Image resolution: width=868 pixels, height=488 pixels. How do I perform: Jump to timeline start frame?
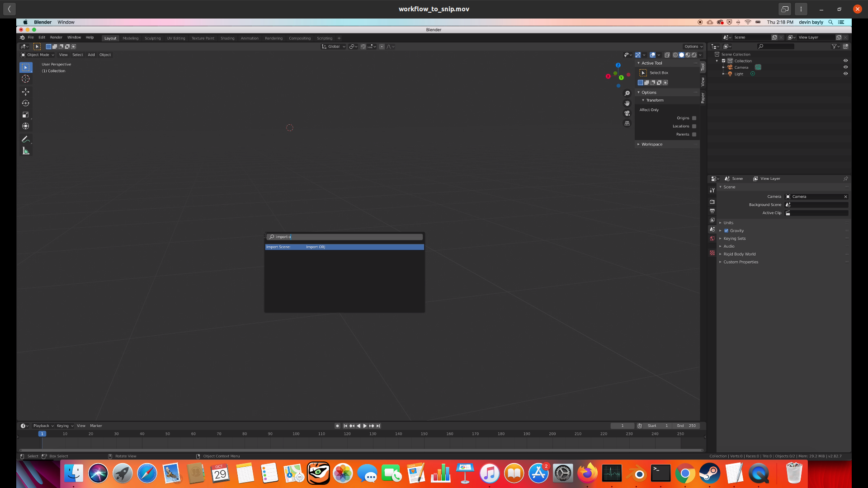pos(345,426)
